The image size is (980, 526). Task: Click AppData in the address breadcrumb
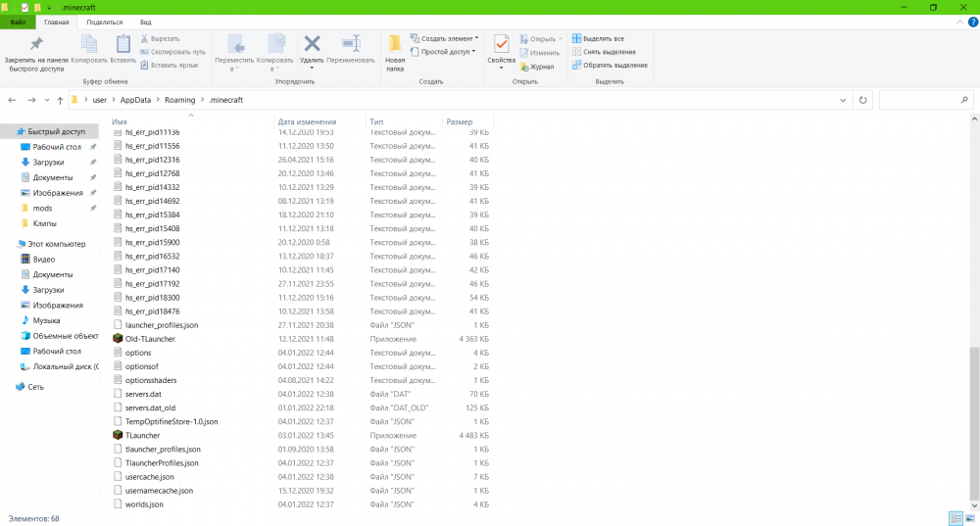135,100
